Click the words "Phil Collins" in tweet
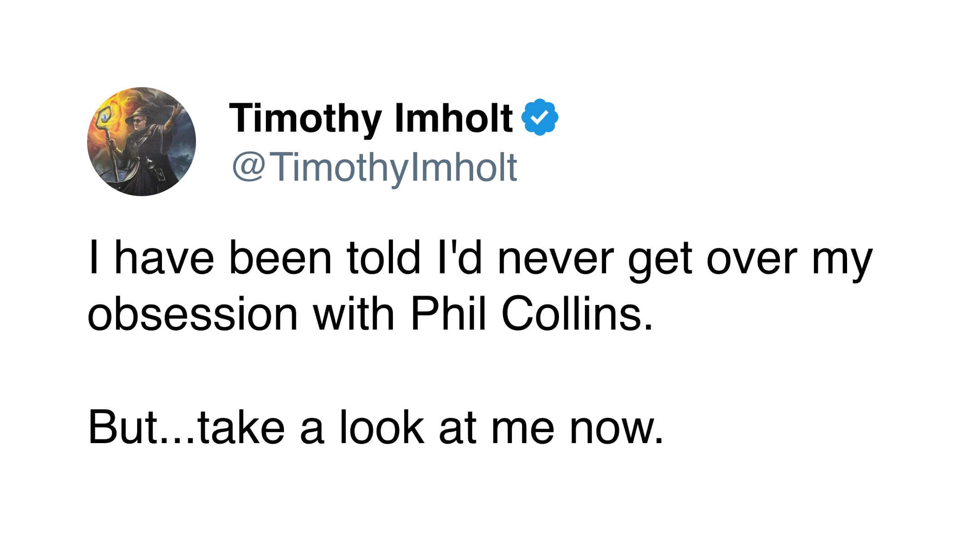The image size is (980, 543). pos(531,314)
